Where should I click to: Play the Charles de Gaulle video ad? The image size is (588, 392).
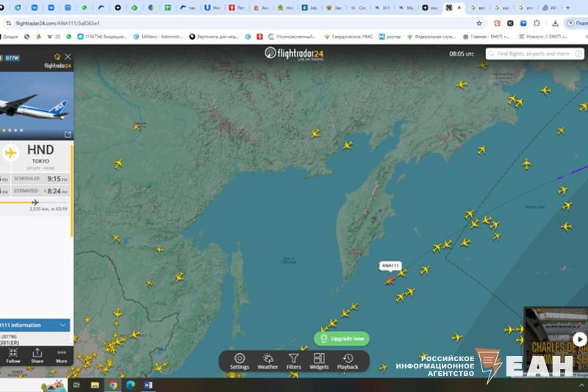[579, 339]
